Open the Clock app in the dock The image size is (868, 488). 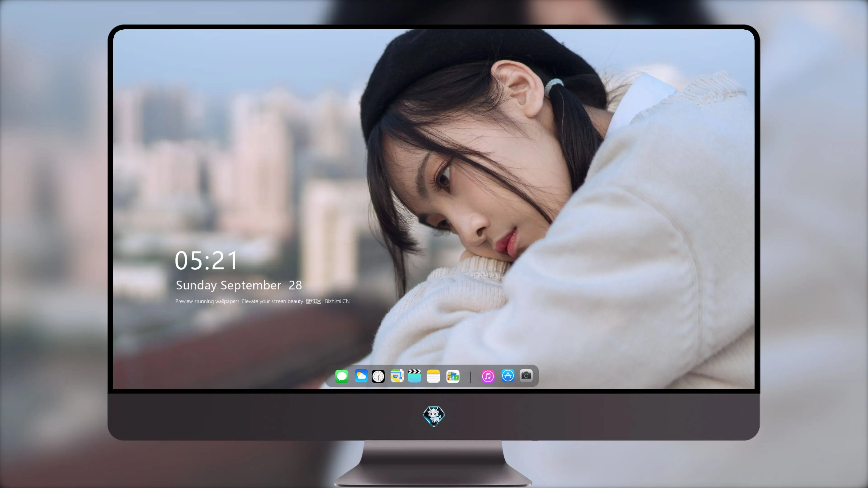point(378,376)
